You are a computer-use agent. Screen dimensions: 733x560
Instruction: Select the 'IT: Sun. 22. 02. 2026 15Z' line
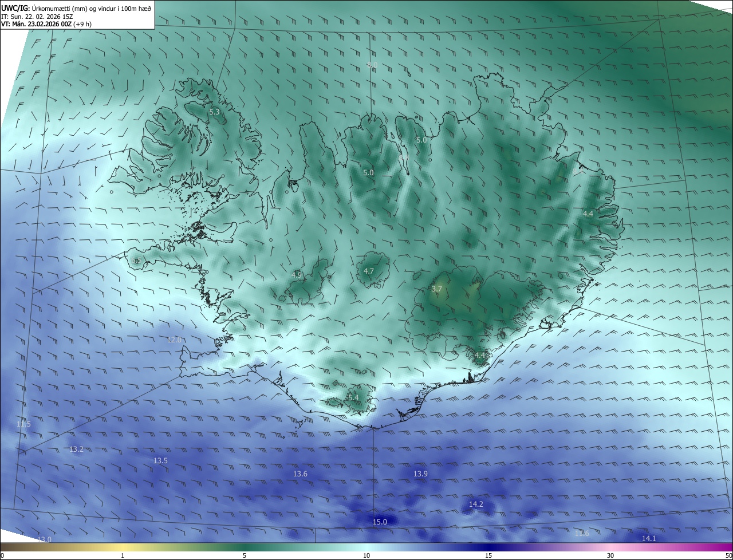pos(37,16)
